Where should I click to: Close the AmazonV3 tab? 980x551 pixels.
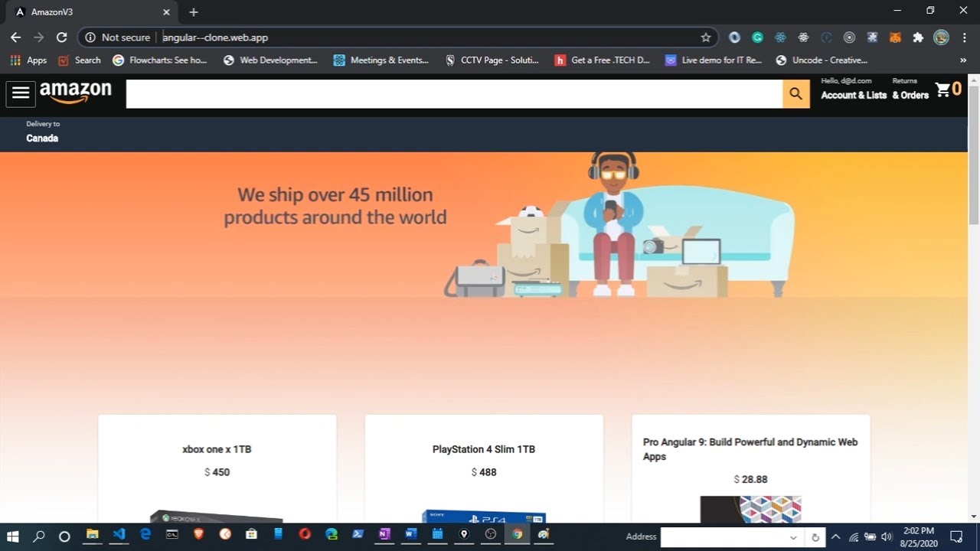[166, 11]
